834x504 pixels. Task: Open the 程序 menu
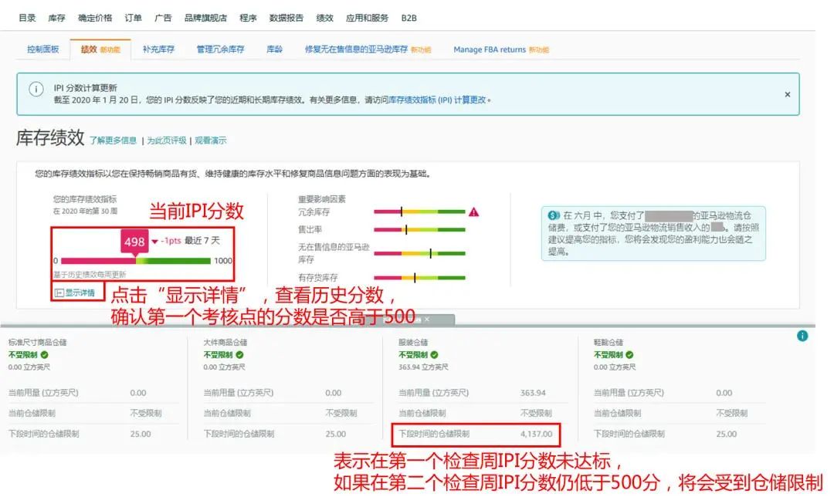tap(248, 18)
